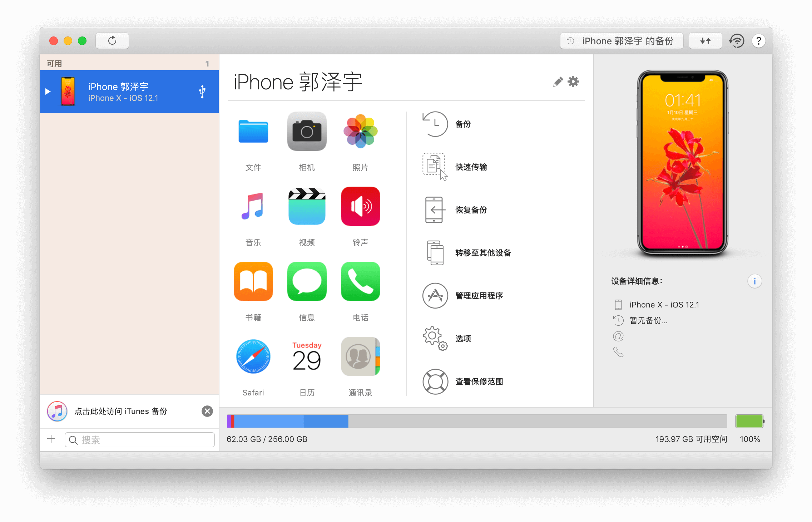Open the 照片 (Photos) icon
This screenshot has width=812, height=522.
pyautogui.click(x=360, y=131)
